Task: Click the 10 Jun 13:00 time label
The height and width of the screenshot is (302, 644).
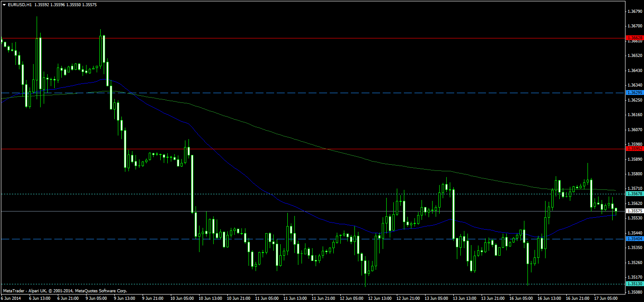Action: click(210, 298)
